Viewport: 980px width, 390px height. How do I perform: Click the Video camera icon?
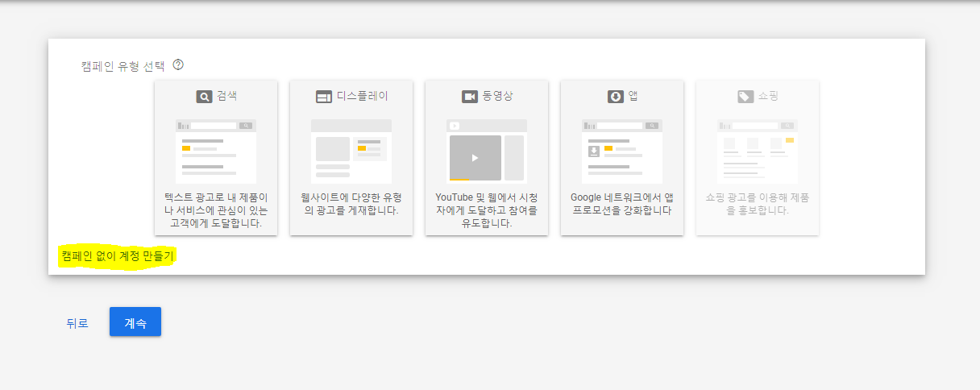(x=470, y=97)
